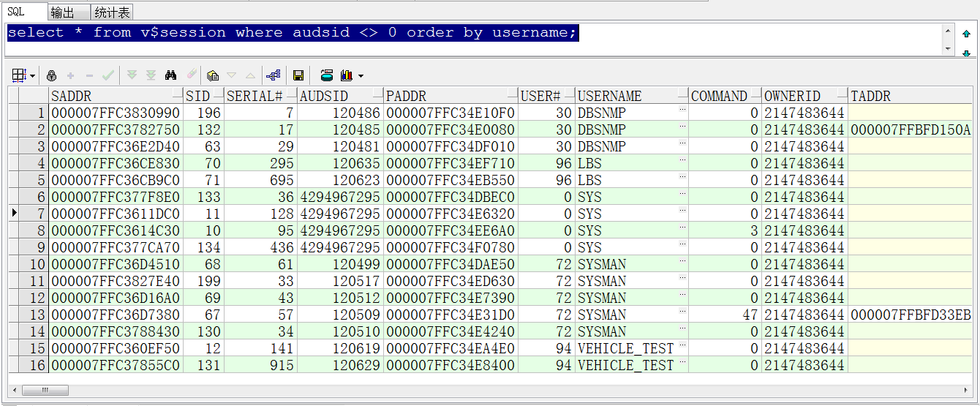
Task: Click the AUDSID cell 120635
Action: pos(340,163)
